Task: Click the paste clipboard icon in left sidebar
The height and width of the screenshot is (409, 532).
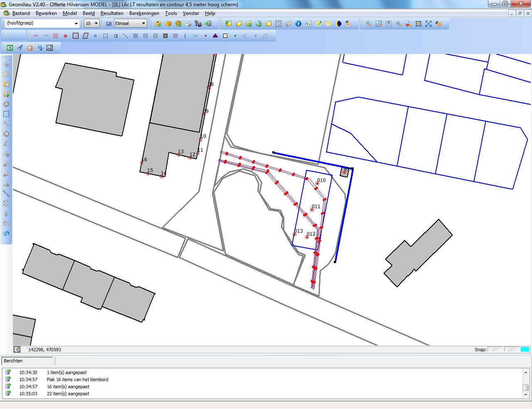Action: pyautogui.click(x=6, y=84)
